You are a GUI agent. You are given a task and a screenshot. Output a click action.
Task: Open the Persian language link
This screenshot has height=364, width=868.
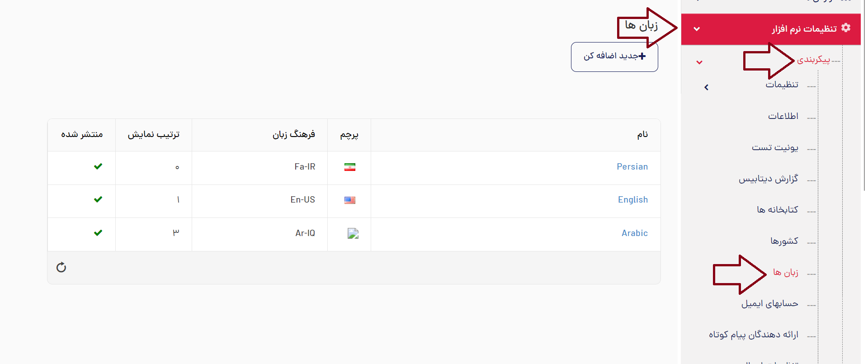coord(632,166)
